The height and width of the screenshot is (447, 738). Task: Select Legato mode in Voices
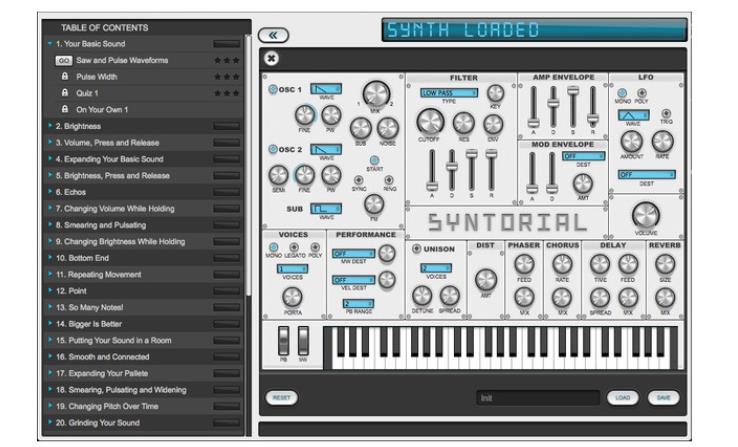(x=294, y=247)
